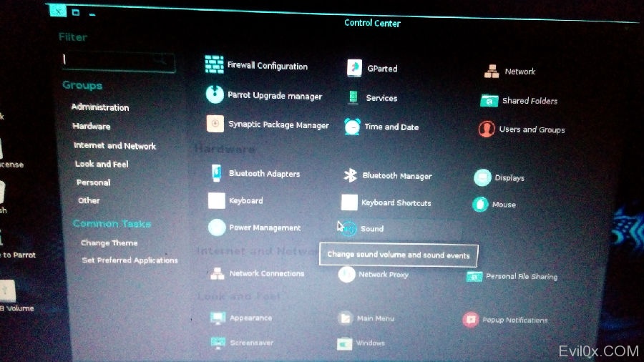Viewport: 644px width, 362px height.
Task: Open Bluetooth Manager icon
Action: coord(351,175)
